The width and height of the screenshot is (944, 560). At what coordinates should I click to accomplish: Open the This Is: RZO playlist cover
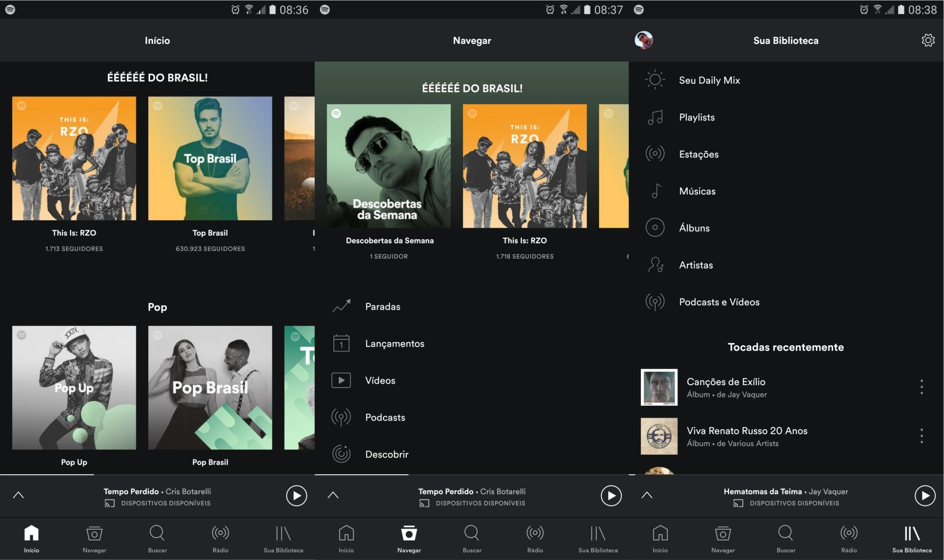74,158
